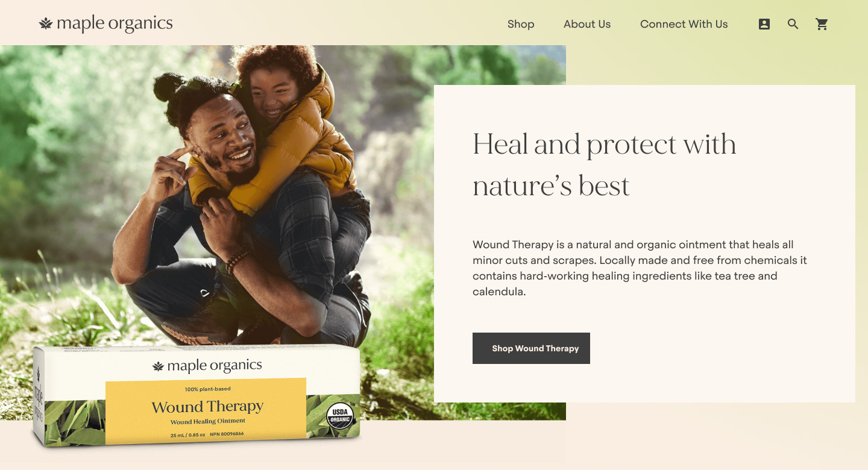Click the maple leaf logo icon in header
This screenshot has height=470, width=868.
click(x=46, y=24)
